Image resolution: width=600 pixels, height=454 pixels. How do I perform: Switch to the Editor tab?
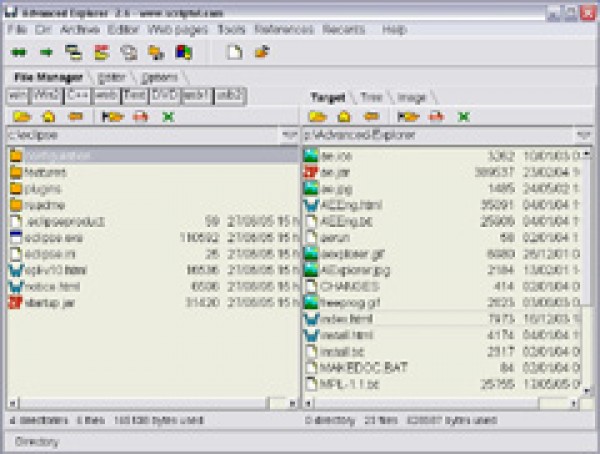[111, 77]
